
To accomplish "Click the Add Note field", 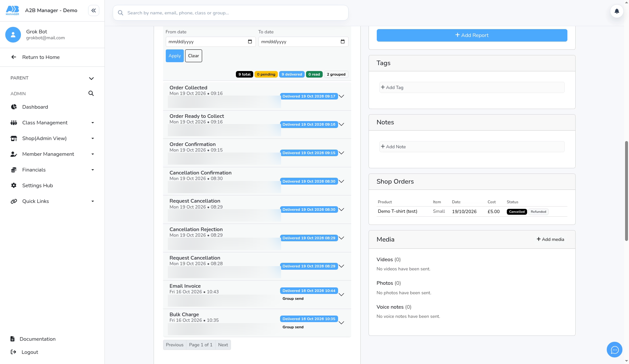I will coord(472,147).
